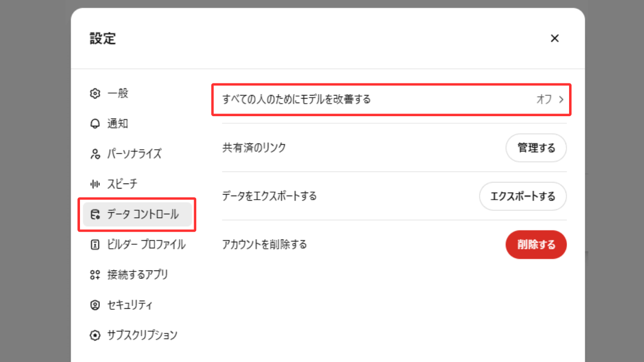Click the waveform icon beside スピーチ
This screenshot has height=362, width=644.
(95, 184)
